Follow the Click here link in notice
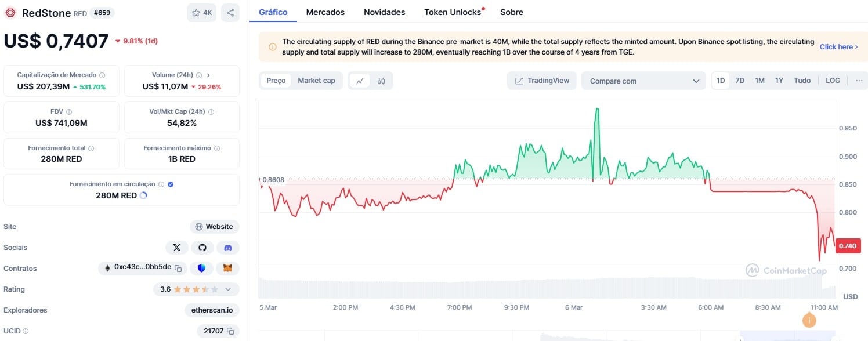868x341 pixels. click(838, 47)
